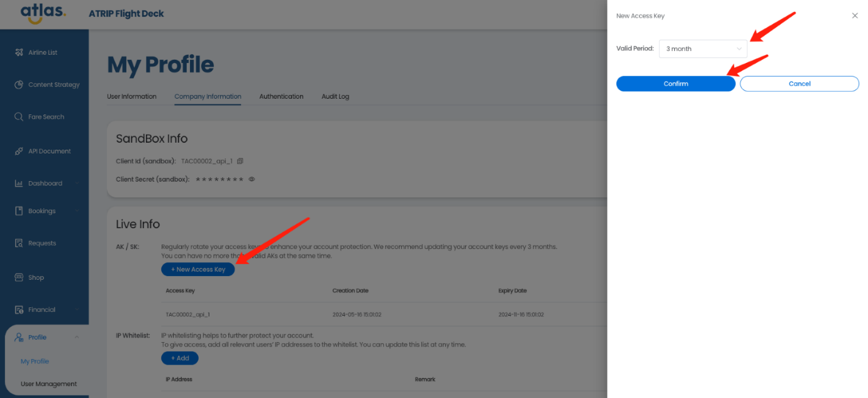Collapse the Profile sidebar section

tap(77, 338)
